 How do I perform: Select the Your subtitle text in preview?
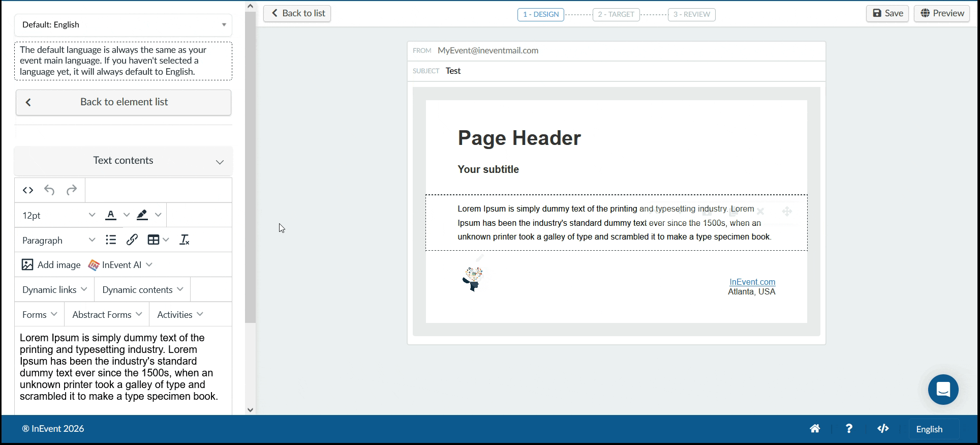pyautogui.click(x=488, y=169)
